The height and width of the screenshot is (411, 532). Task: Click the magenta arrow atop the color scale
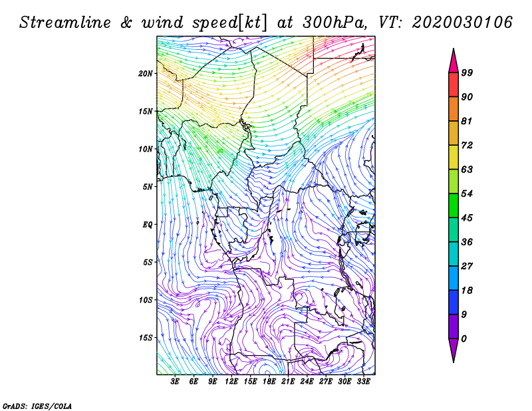454,61
